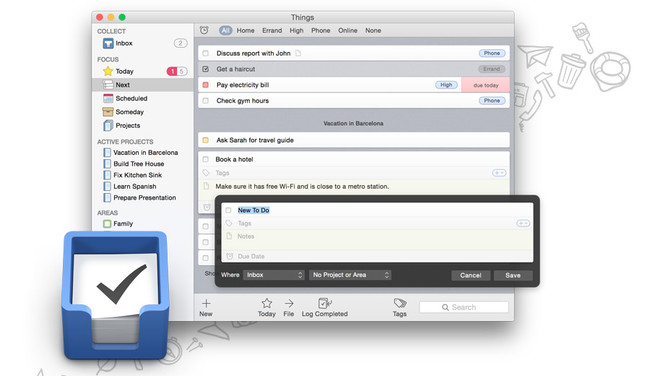Filter by High tag
The image size is (650, 376).
point(296,30)
